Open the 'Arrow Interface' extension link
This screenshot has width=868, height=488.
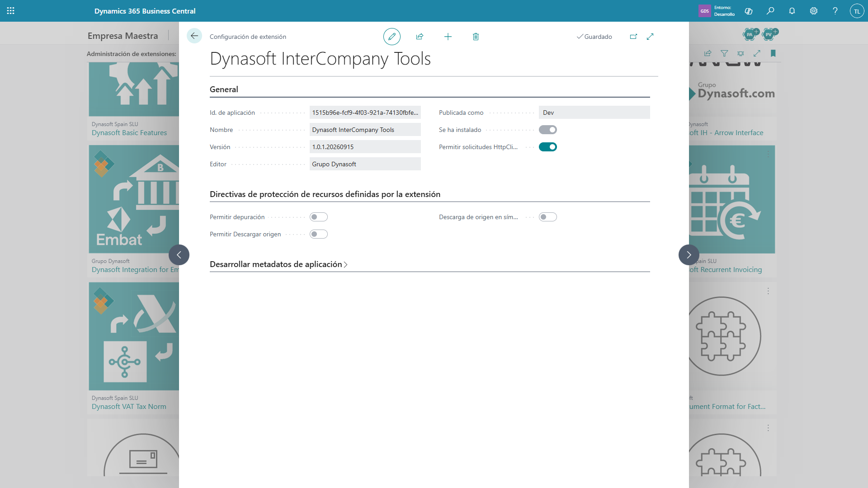726,133
